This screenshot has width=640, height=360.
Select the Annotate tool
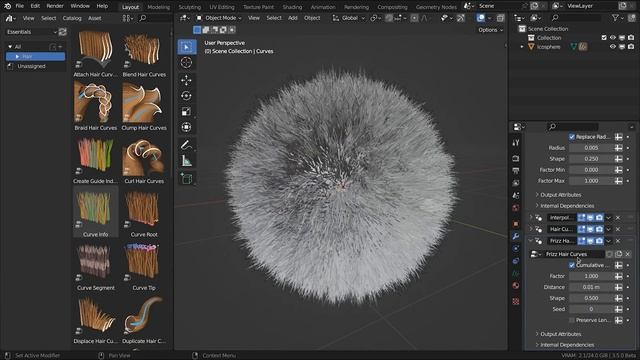coord(187,145)
